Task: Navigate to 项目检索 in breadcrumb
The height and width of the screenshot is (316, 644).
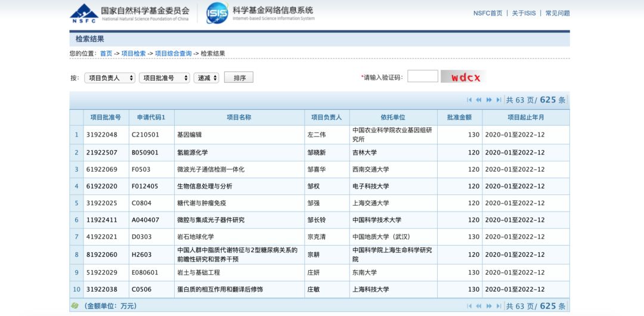Action: 134,54
